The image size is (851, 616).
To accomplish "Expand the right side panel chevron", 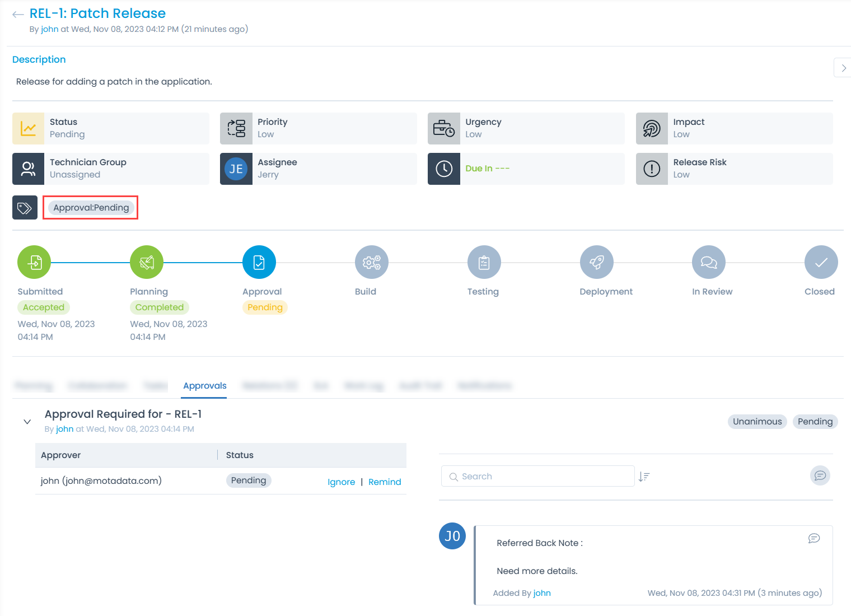I will tap(843, 68).
